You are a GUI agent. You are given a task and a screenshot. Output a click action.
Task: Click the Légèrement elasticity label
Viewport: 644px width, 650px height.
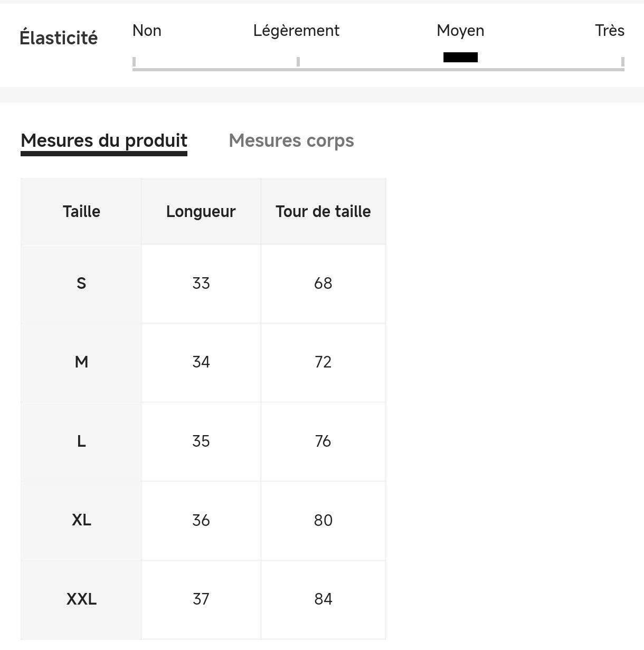[x=296, y=31]
